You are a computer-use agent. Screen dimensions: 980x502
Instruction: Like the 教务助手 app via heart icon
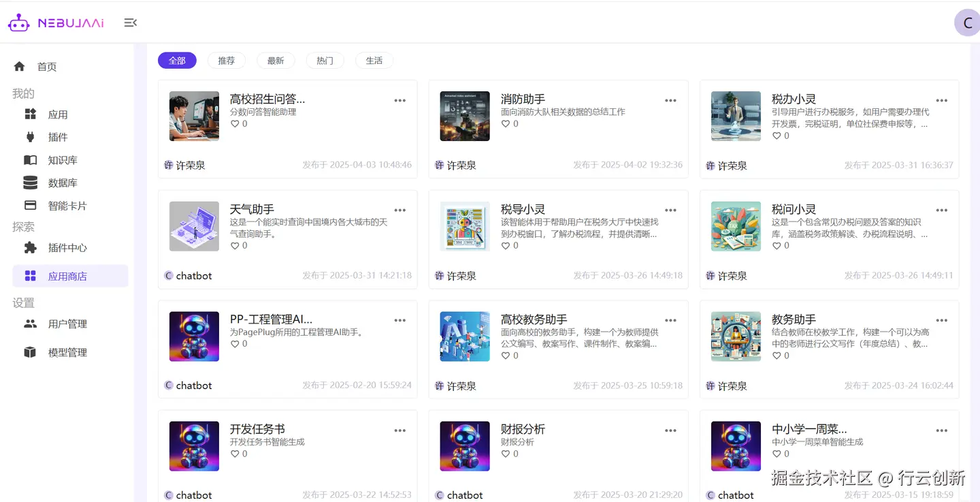[777, 356]
